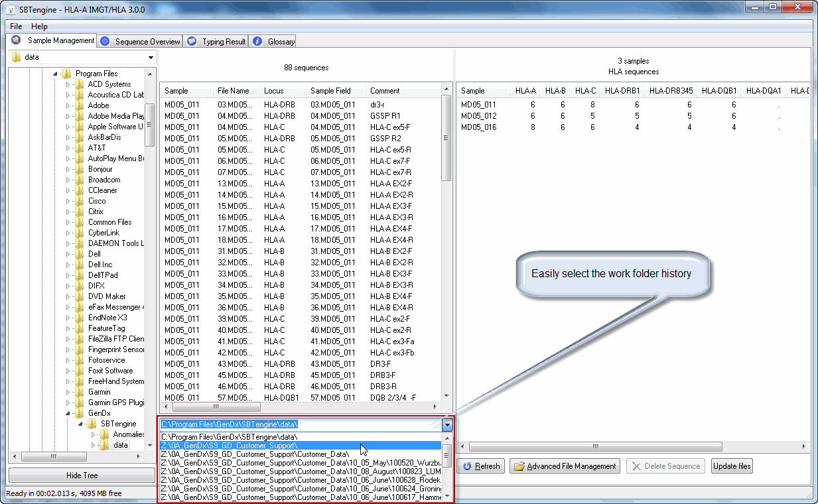Click the Locus column header
The width and height of the screenshot is (818, 504).
tap(283, 91)
